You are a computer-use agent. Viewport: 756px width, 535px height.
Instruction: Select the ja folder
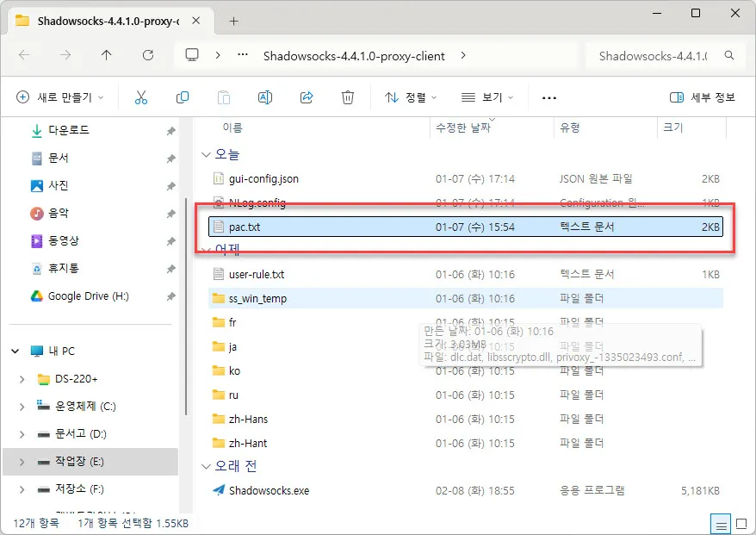pos(232,347)
